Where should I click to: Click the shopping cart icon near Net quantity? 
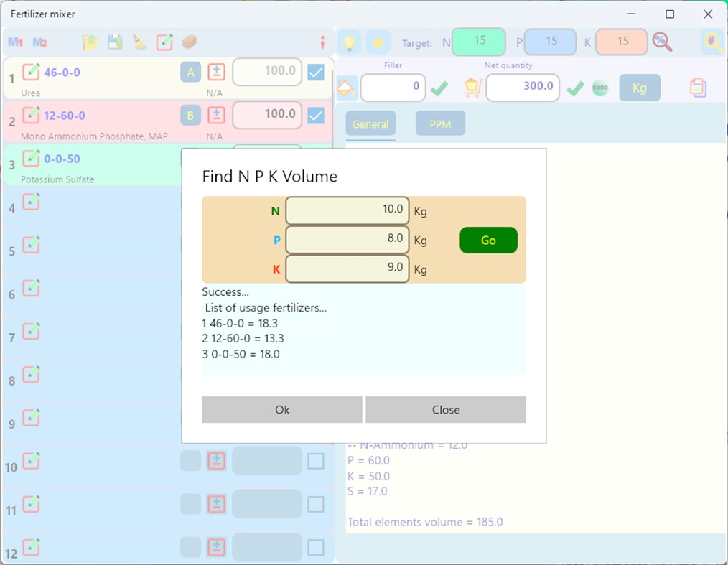(473, 87)
